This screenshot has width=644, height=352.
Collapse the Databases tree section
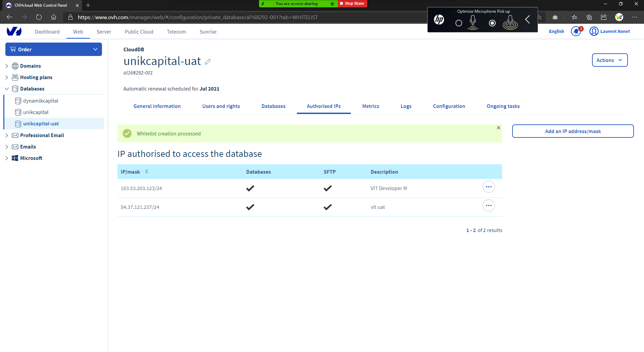tap(7, 89)
